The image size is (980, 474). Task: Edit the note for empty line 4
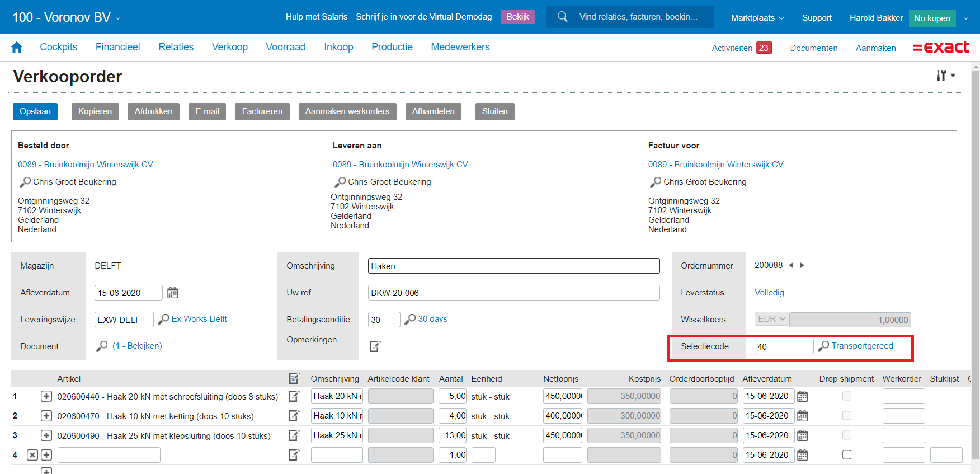click(x=294, y=455)
